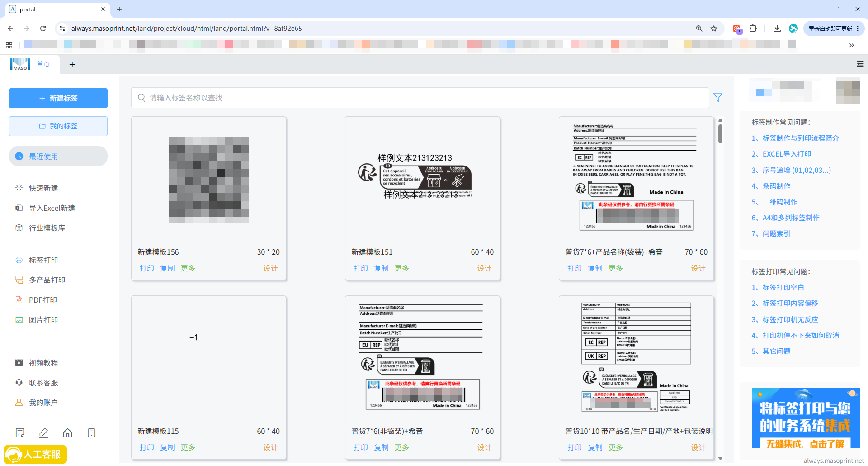This screenshot has height=466, width=868.
Task: Click the mobile device icon in sidebar bottom
Action: point(91,433)
